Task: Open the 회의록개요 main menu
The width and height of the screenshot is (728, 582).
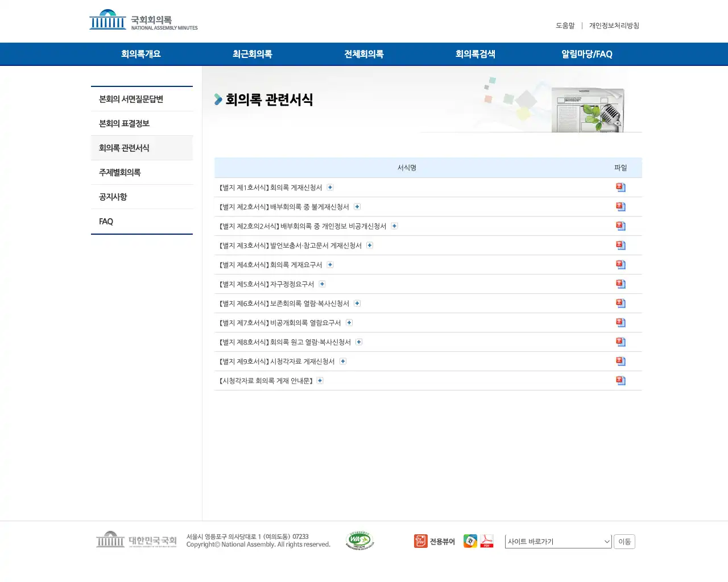Action: [140, 54]
